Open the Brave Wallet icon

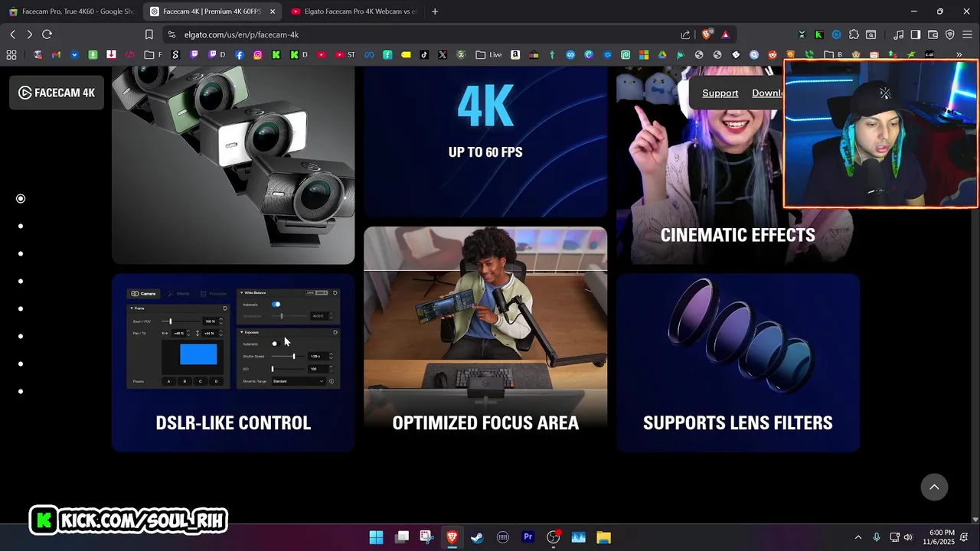[933, 34]
